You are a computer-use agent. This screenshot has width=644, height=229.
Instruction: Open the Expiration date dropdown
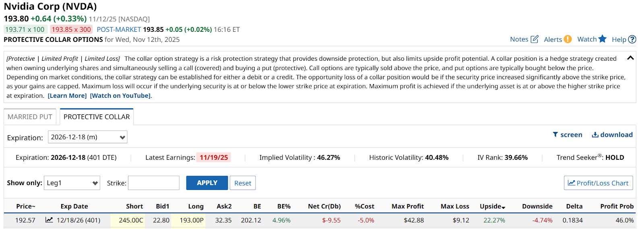coord(87,137)
